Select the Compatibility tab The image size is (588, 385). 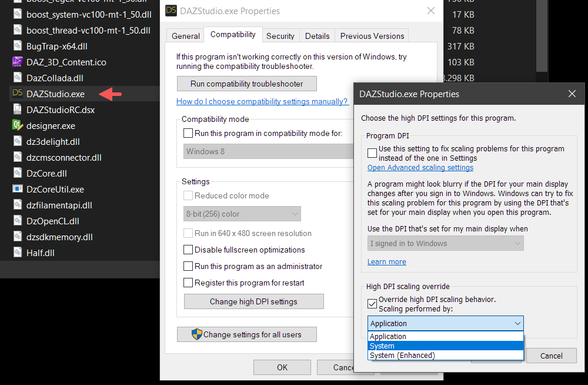[233, 35]
